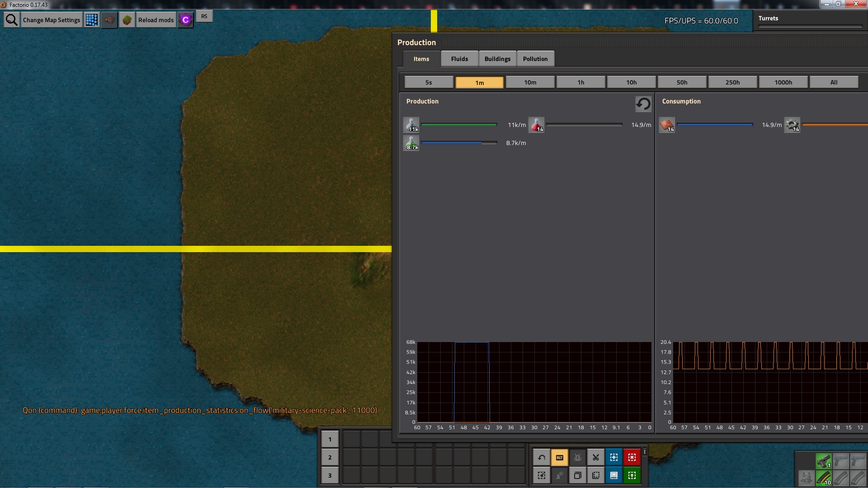Viewport: 868px width, 488px height.
Task: Click the blue grid toolbar icon
Action: pos(92,20)
